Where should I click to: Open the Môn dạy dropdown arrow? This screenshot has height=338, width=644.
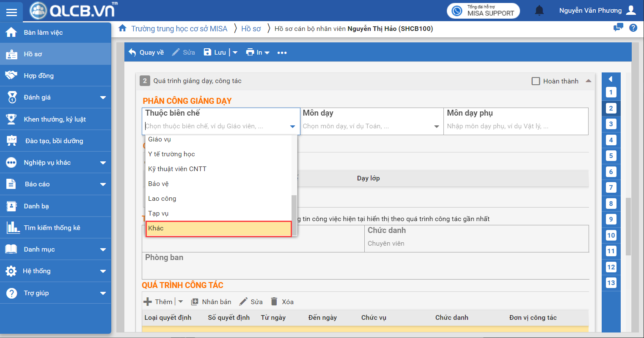[x=436, y=127]
